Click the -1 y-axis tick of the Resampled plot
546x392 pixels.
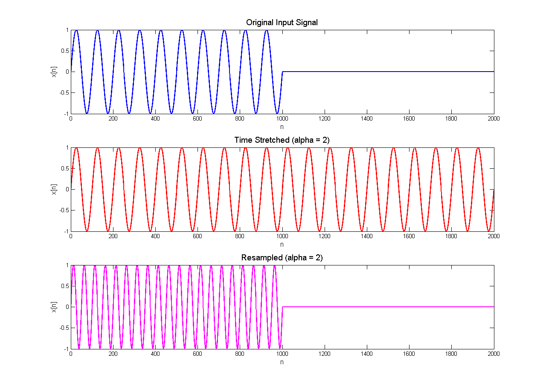[x=66, y=349]
